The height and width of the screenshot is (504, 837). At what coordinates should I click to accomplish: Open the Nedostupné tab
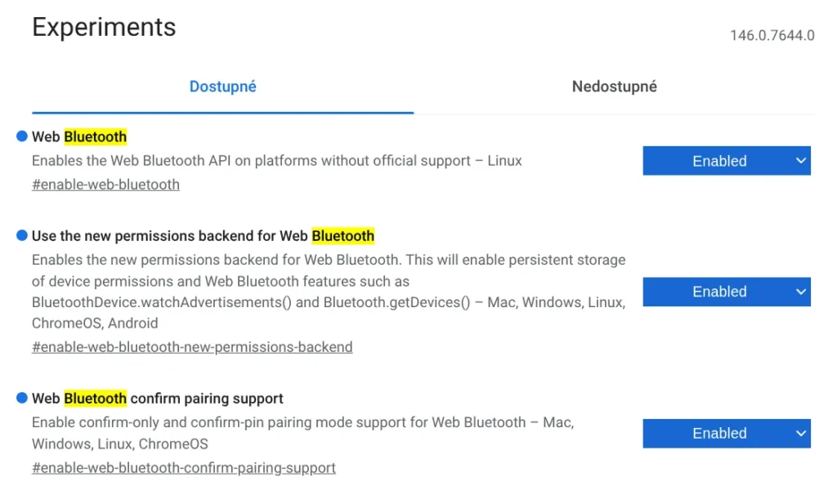pyautogui.click(x=614, y=87)
